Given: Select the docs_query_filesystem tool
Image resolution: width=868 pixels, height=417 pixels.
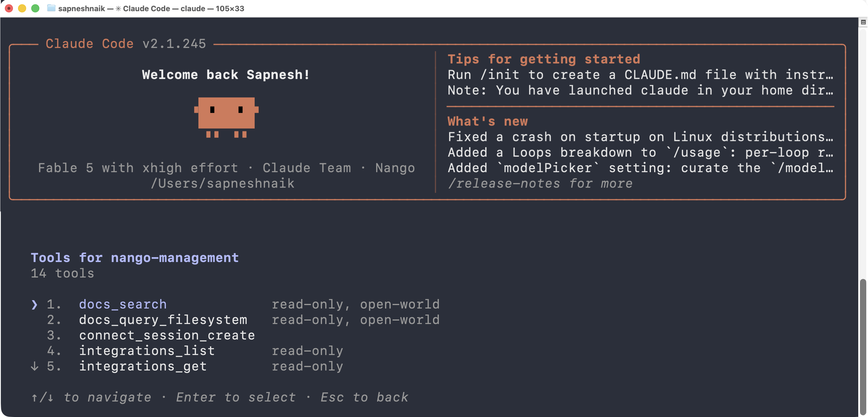Looking at the screenshot, I should (163, 320).
